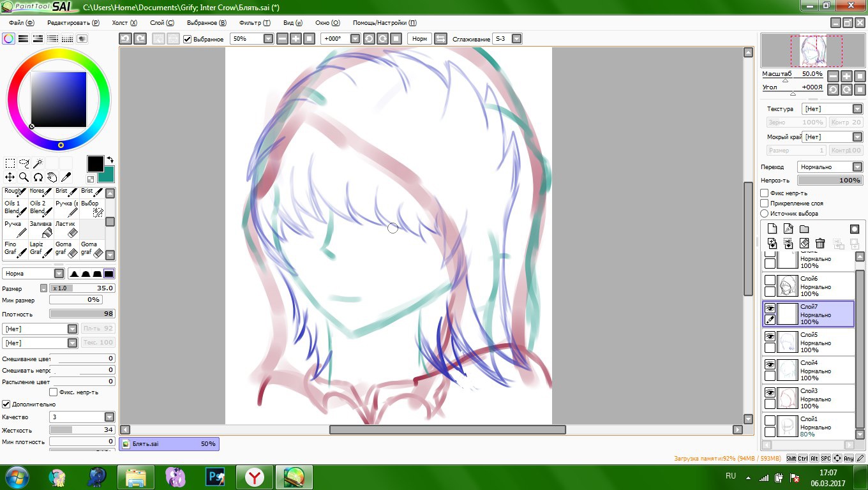Show layer Слой1 via visibility box
This screenshot has height=490, width=868.
click(x=770, y=420)
